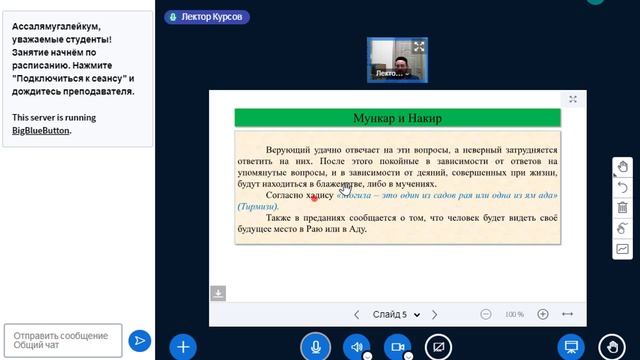The height and width of the screenshot is (360, 640).
Task: Click the Лектор Курсов talking indicator
Action: click(x=207, y=17)
